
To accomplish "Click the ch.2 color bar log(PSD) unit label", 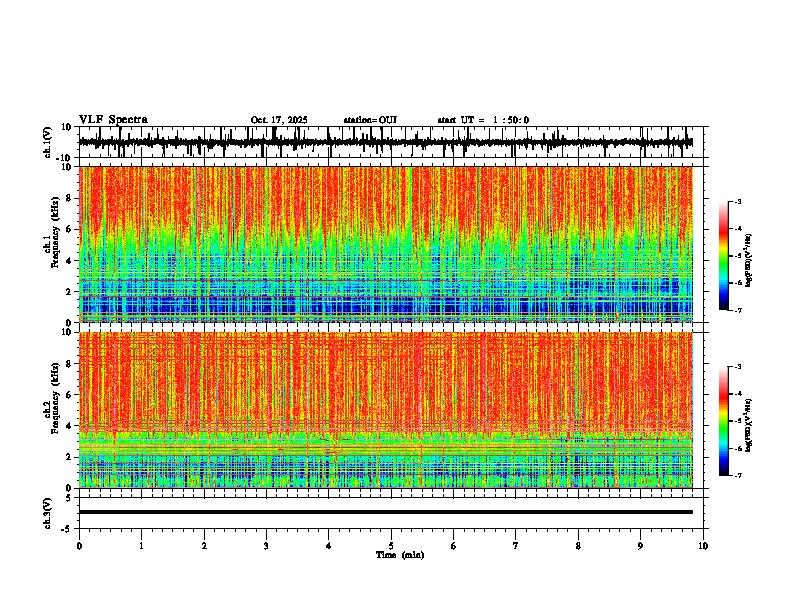I will tap(749, 425).
